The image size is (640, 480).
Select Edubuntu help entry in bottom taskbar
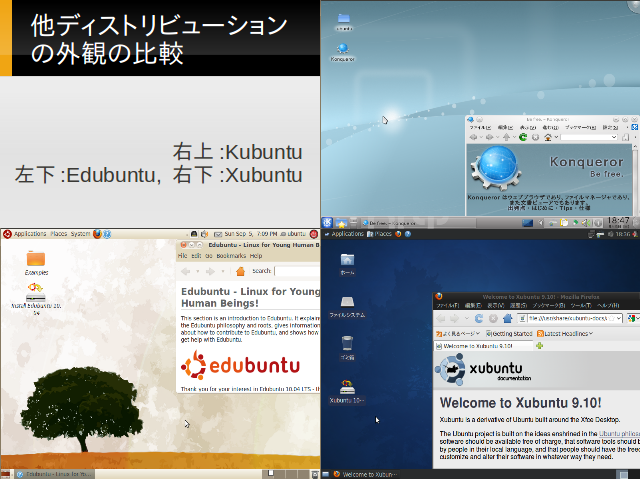pos(55,474)
